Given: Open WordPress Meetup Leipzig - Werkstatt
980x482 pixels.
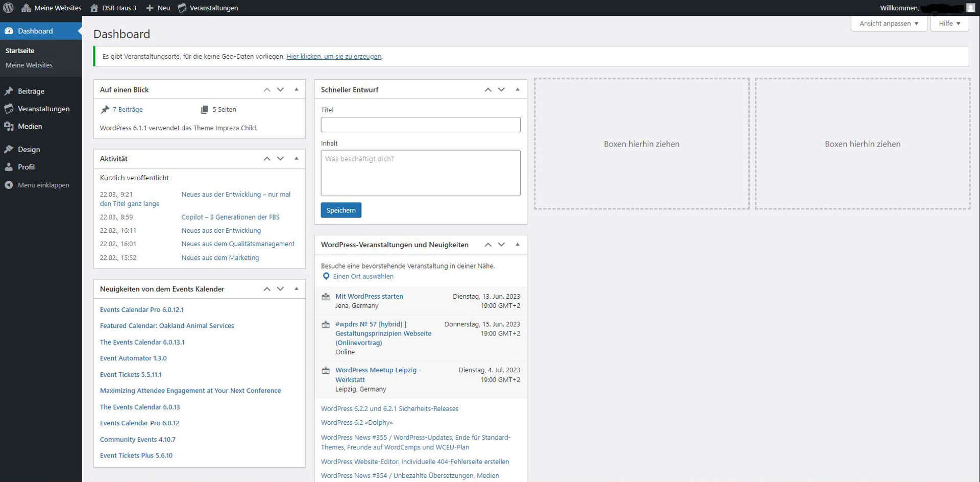Looking at the screenshot, I should pyautogui.click(x=378, y=375).
